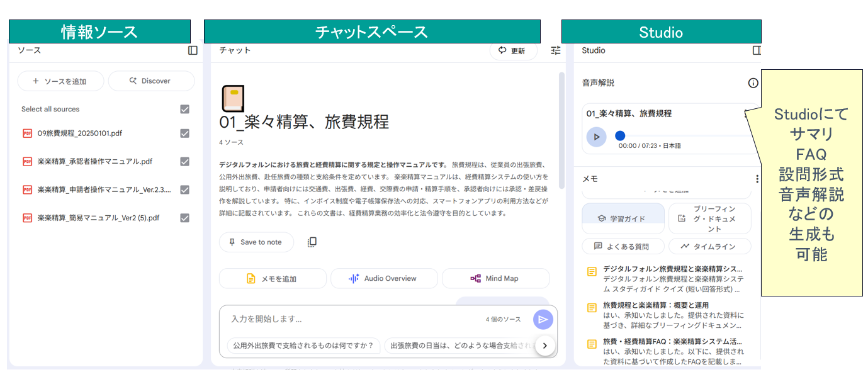The width and height of the screenshot is (868, 372).
Task: Open the note 旅費・経費精算FAQ：楽楽精算システム活
Action: (674, 351)
